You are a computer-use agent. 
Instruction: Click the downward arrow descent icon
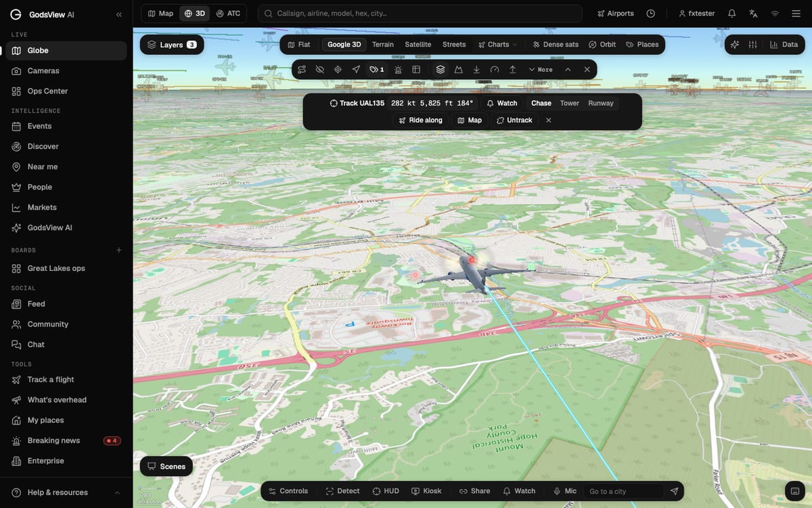pos(476,69)
